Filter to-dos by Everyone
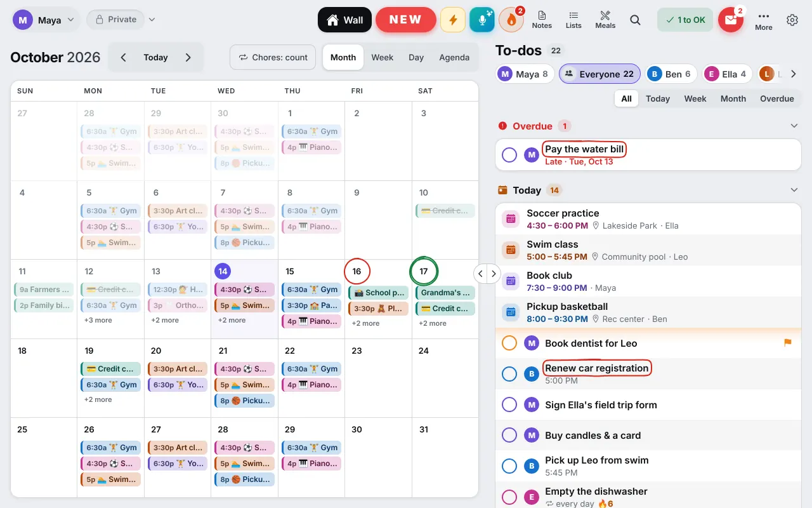The image size is (812, 508). point(599,74)
